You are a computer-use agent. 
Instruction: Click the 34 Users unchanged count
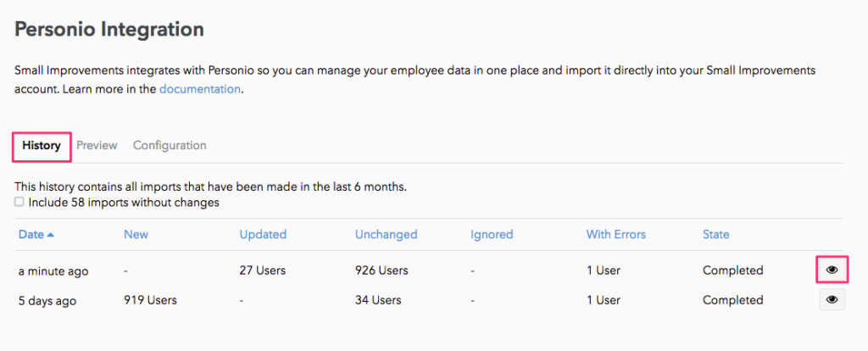point(378,300)
